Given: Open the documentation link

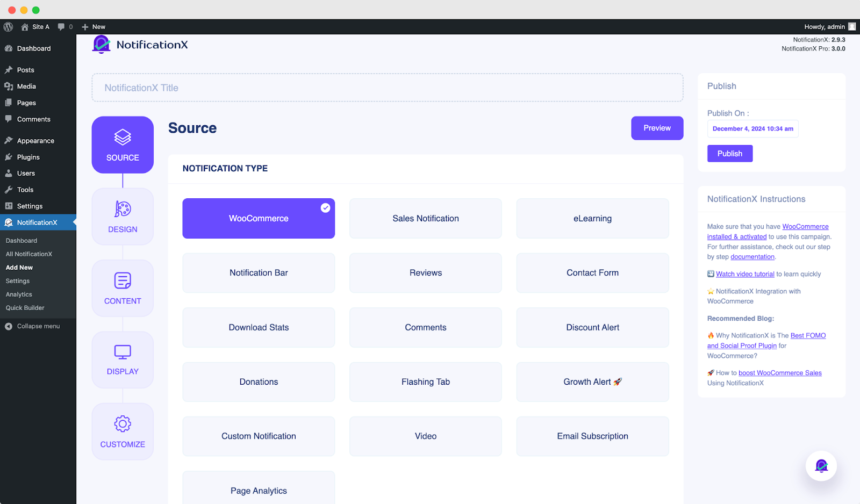Looking at the screenshot, I should (x=752, y=257).
